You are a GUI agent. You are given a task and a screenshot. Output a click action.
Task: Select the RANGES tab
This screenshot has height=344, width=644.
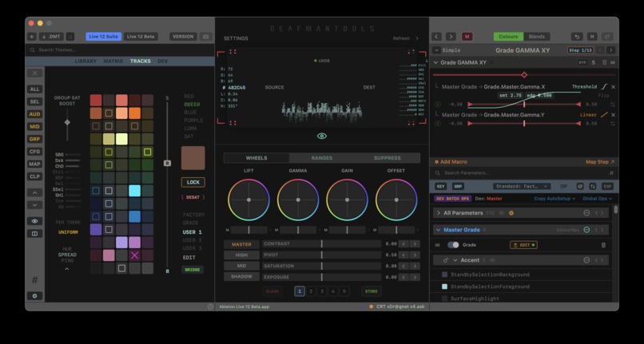[x=321, y=158]
